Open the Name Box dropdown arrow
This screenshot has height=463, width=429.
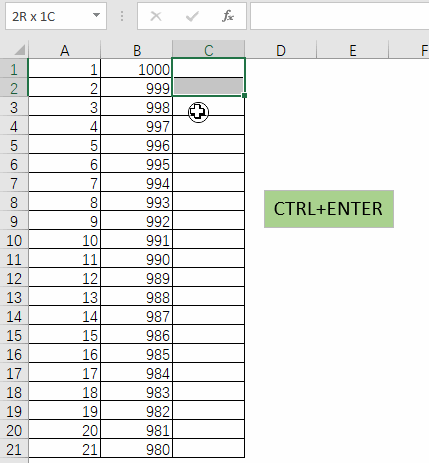click(96, 15)
